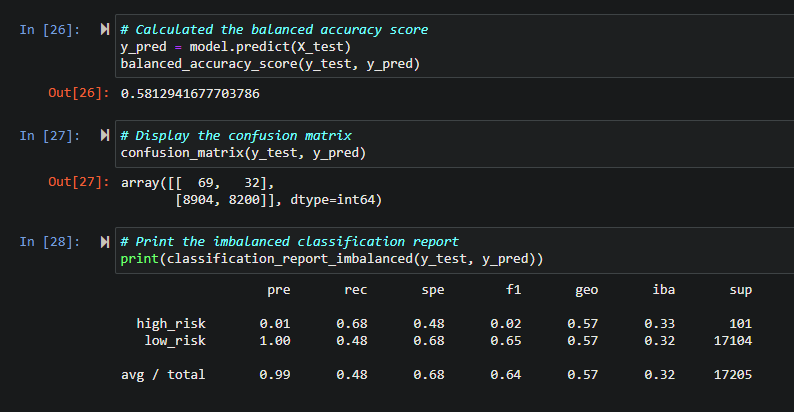Click the In [26]: prompt label

pos(50,30)
